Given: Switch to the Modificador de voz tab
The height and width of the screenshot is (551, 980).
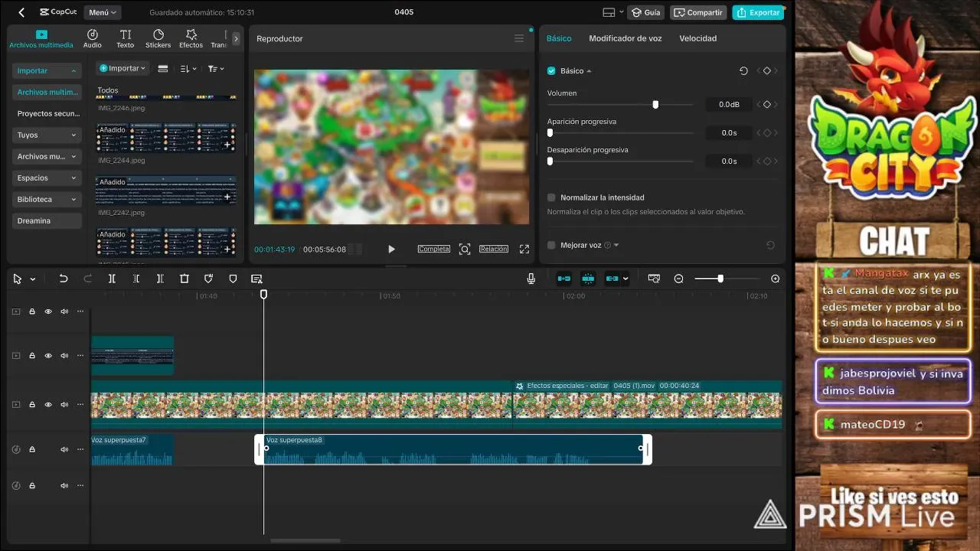Looking at the screenshot, I should point(625,38).
